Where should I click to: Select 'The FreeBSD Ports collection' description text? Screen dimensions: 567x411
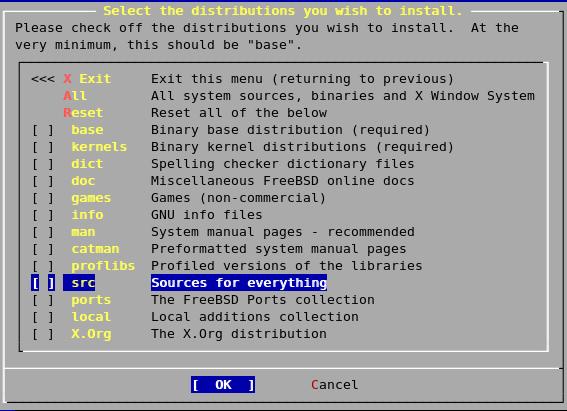(263, 300)
